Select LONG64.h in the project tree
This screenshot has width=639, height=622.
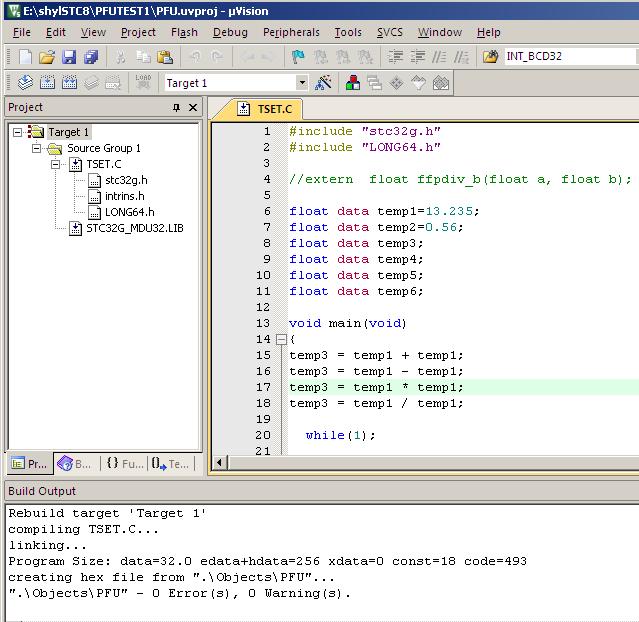[x=130, y=212]
